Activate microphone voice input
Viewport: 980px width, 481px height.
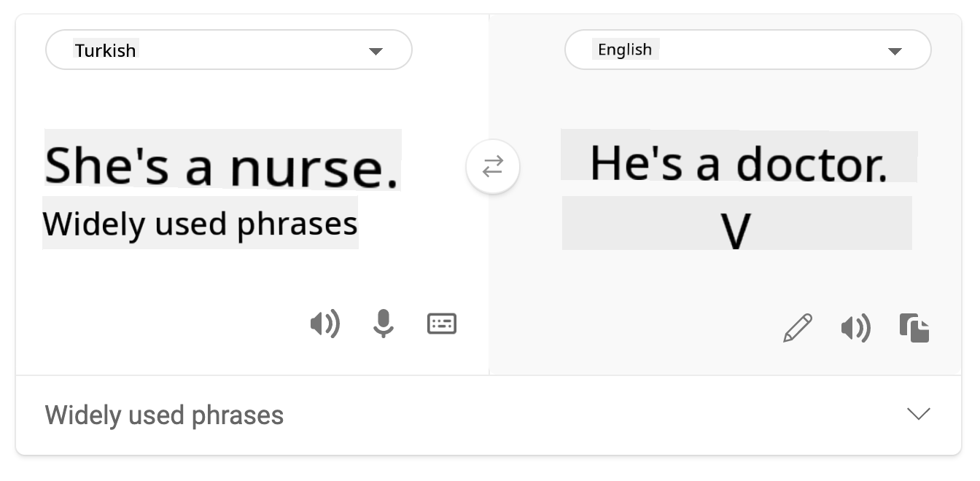pos(384,323)
